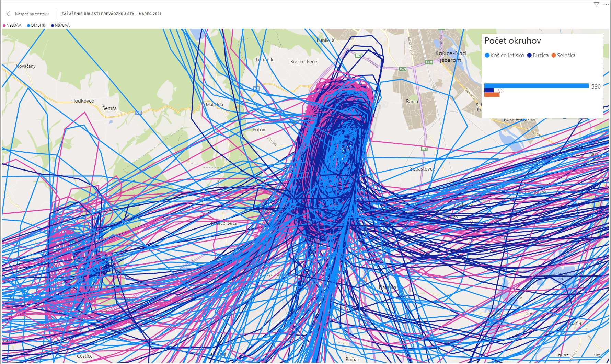Click the orange Seleška bar

492,95
